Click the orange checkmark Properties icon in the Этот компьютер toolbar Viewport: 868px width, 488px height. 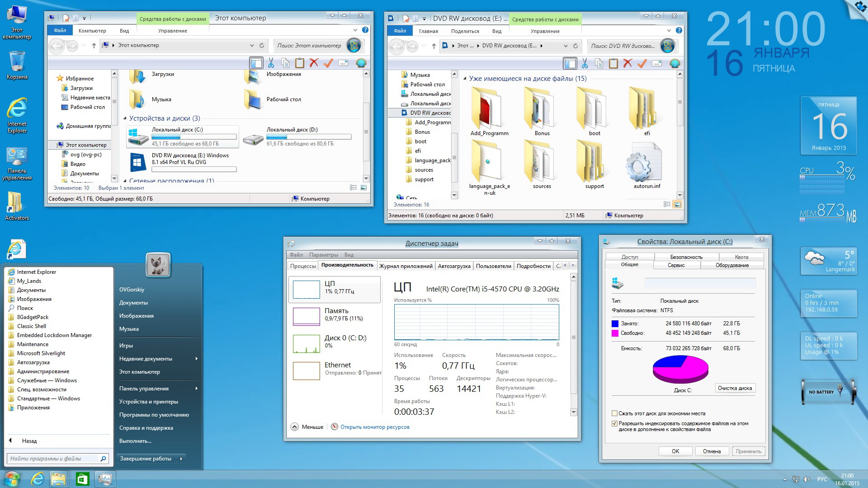(328, 63)
